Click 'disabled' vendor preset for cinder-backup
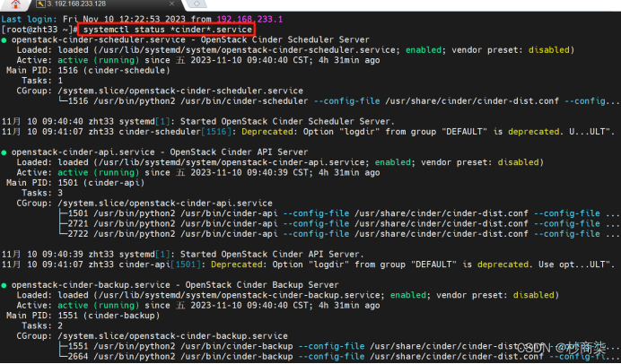Image resolution: width=621 pixels, height=364 pixels. point(533,295)
